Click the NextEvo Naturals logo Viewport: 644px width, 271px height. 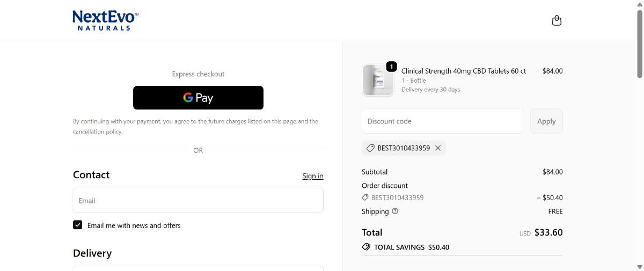pos(105,20)
